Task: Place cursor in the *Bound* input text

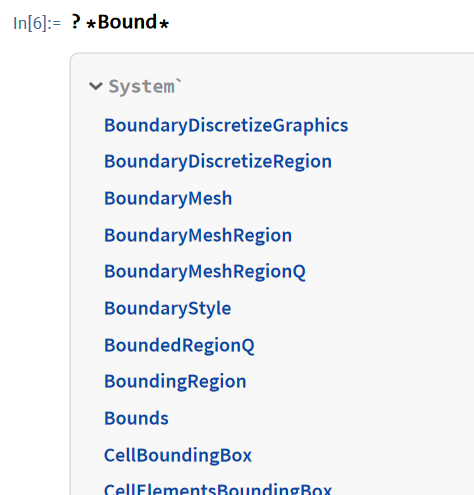Action: coord(128,22)
